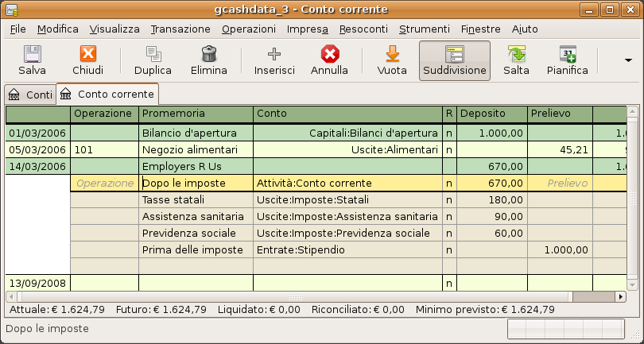The width and height of the screenshot is (644, 344).
Task: Click the horizontal scrollbar right arrow
Action: (621, 296)
